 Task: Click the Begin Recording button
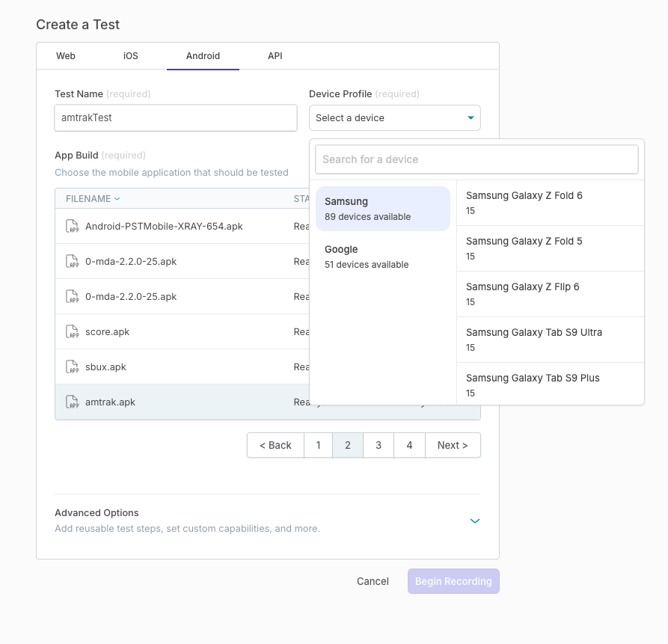pos(453,581)
